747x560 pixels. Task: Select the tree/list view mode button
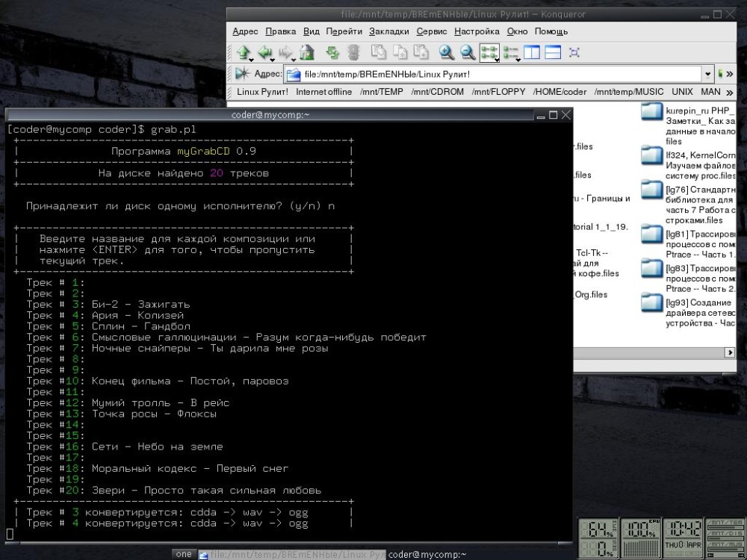[509, 52]
